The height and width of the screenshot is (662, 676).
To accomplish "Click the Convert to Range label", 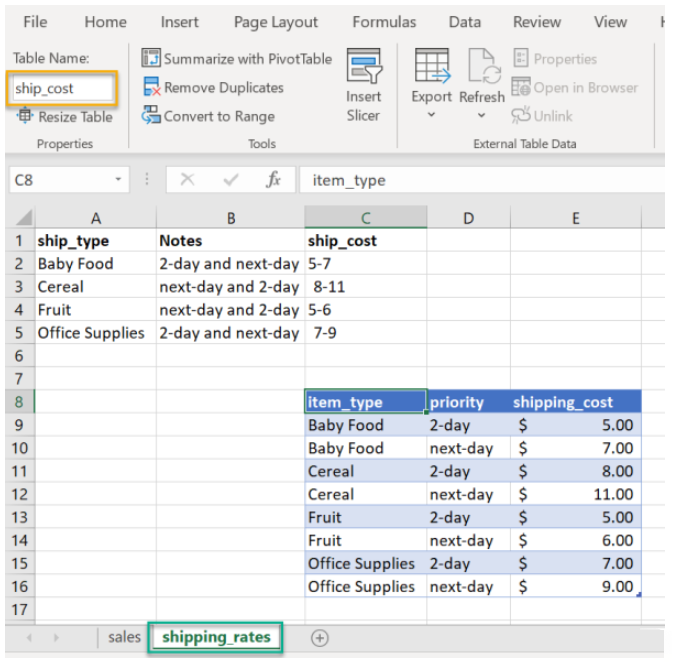I will pyautogui.click(x=219, y=116).
